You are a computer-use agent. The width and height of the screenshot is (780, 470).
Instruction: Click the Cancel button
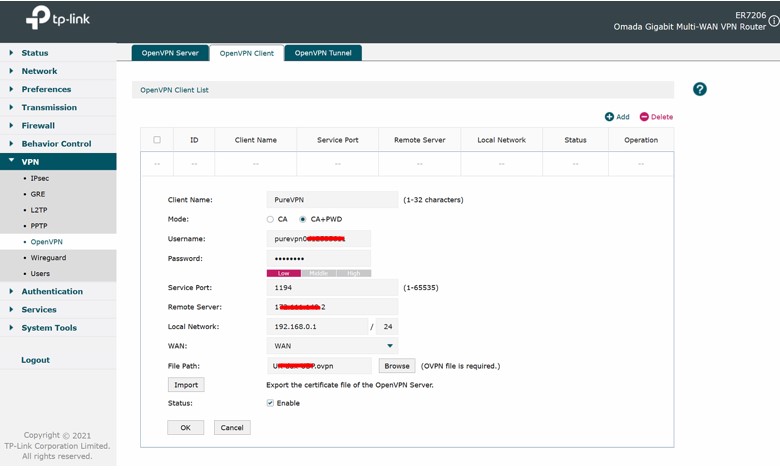point(232,428)
